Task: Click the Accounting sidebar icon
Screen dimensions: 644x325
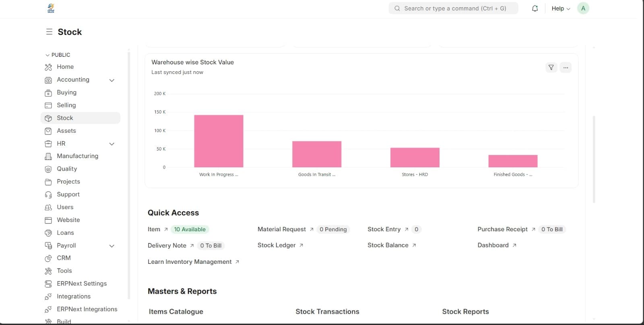Action: click(x=48, y=80)
